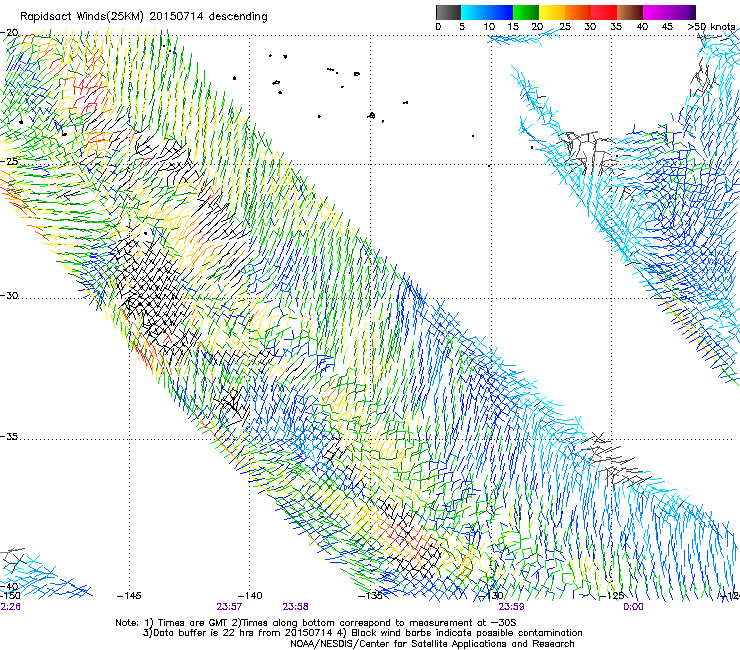The height and width of the screenshot is (650, 740).
Task: Click the '15' legend value
Action: [x=513, y=27]
